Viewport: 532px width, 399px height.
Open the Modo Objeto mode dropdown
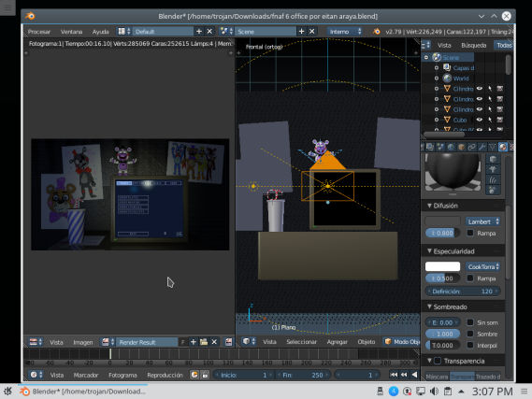tap(402, 342)
